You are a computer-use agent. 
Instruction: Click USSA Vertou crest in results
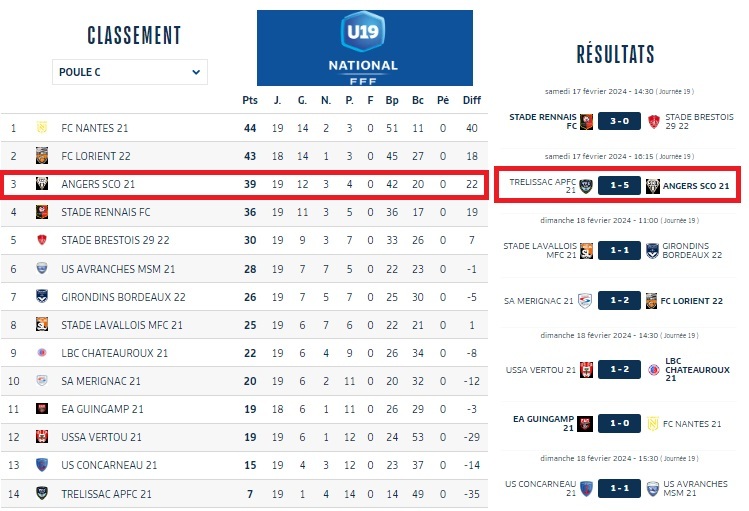(x=587, y=370)
